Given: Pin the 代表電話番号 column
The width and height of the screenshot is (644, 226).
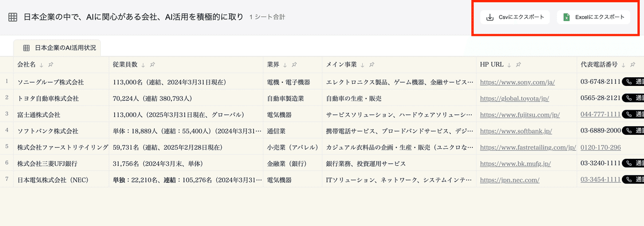Looking at the screenshot, I should (x=633, y=64).
